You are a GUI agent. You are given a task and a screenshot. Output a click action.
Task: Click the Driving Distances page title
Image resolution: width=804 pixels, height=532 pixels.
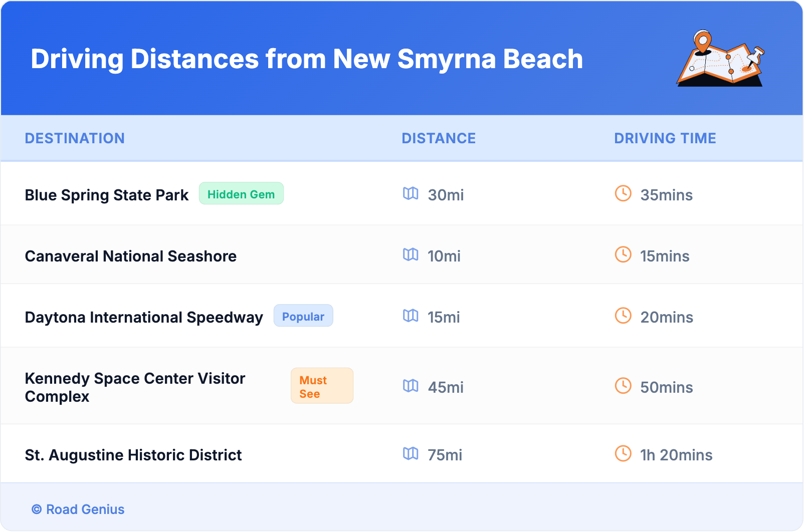coord(307,59)
